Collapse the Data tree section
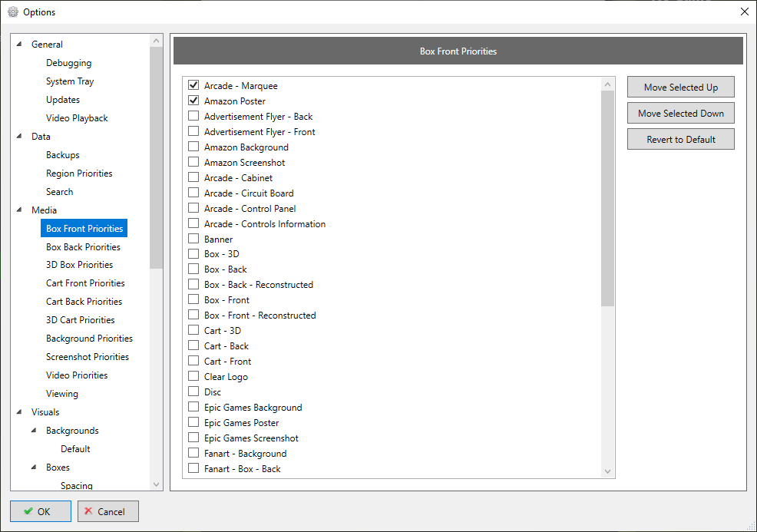 [19, 137]
